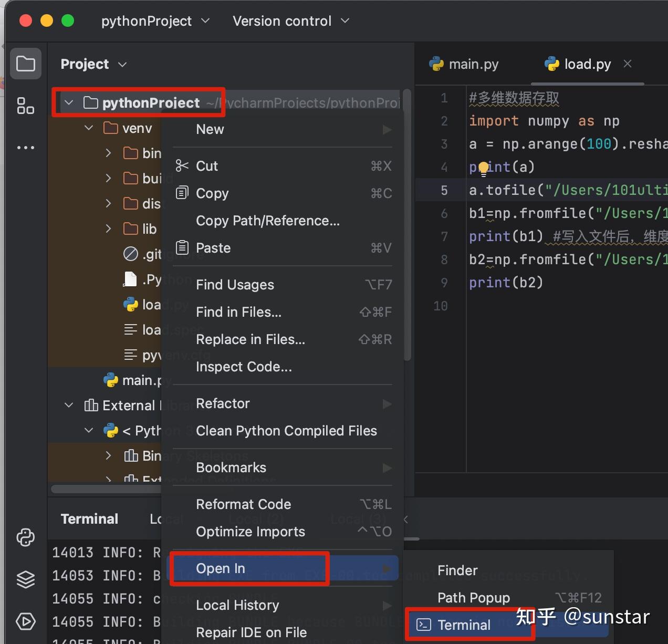The height and width of the screenshot is (644, 668).
Task: Open the Python Packages tool window icon
Action: 25,537
